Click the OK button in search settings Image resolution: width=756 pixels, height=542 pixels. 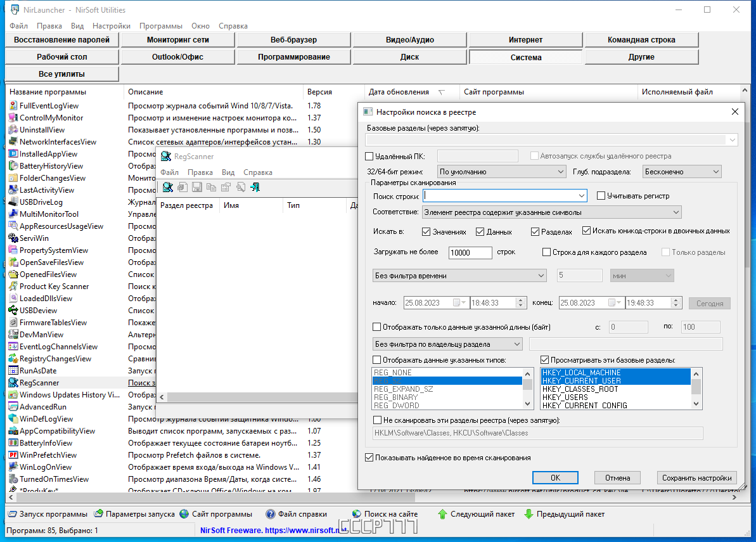click(555, 478)
